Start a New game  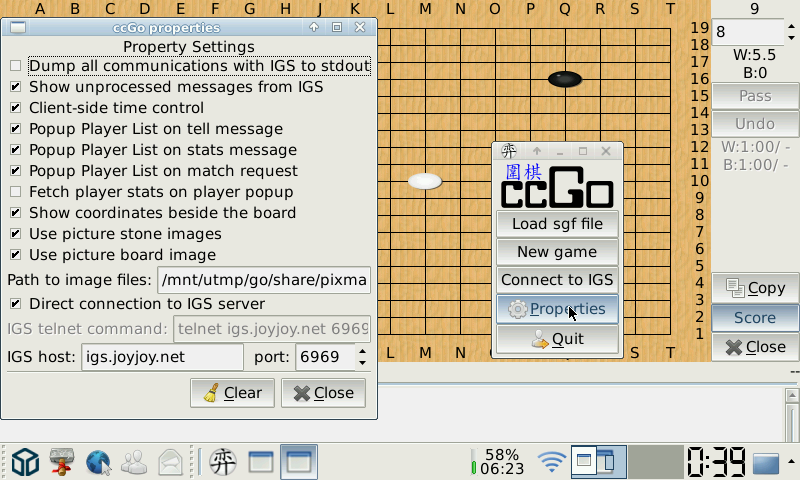click(x=557, y=252)
